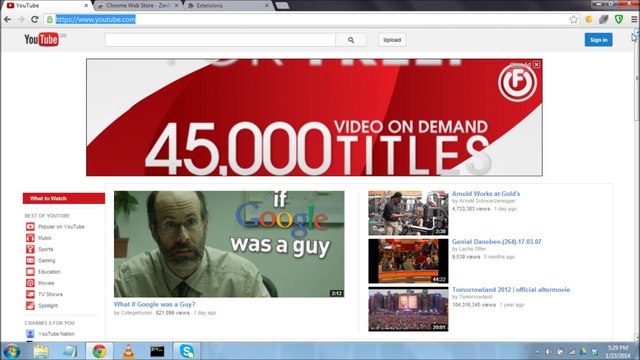Click the Spotlight icon

click(30, 305)
